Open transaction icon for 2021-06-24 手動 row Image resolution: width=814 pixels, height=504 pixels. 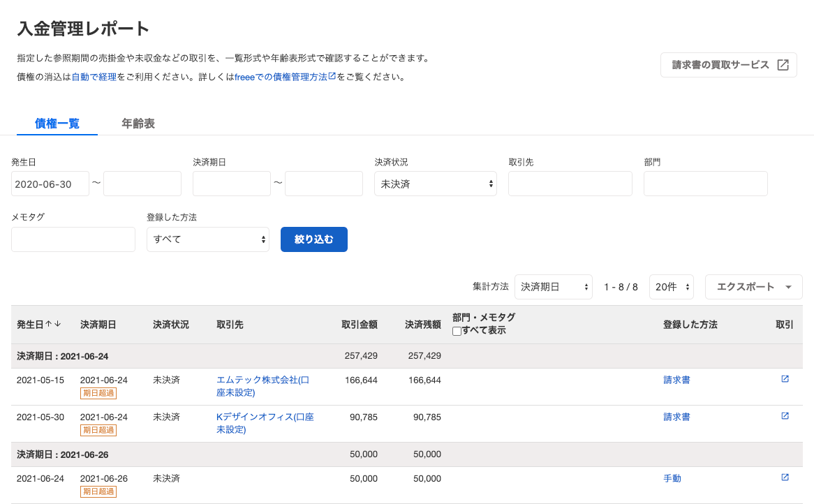coord(785,477)
